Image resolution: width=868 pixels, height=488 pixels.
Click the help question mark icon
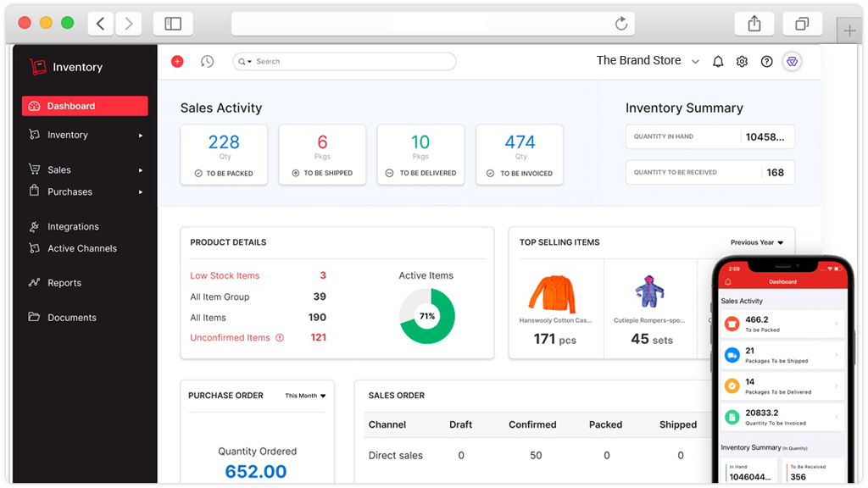point(766,62)
